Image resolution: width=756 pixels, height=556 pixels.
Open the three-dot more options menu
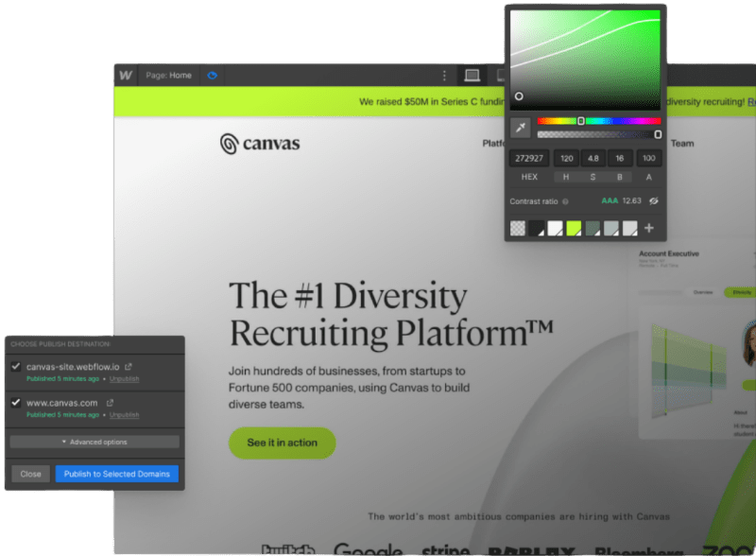(x=444, y=76)
